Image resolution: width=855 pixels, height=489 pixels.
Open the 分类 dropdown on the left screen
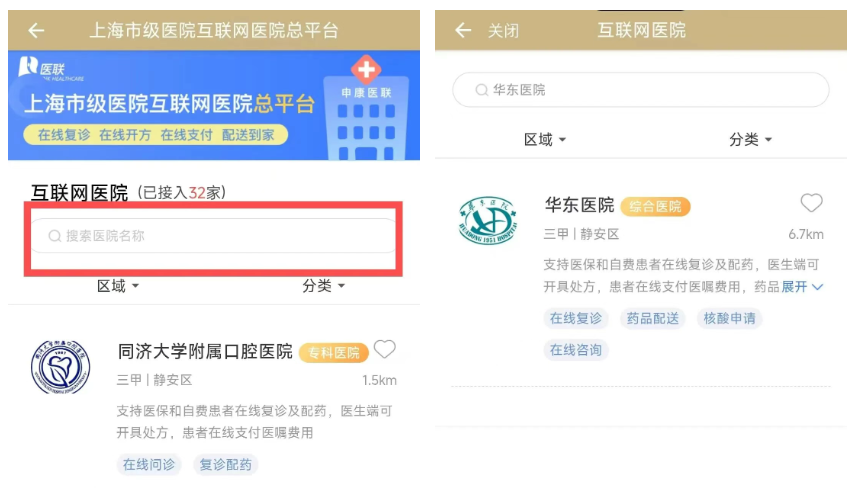(323, 286)
